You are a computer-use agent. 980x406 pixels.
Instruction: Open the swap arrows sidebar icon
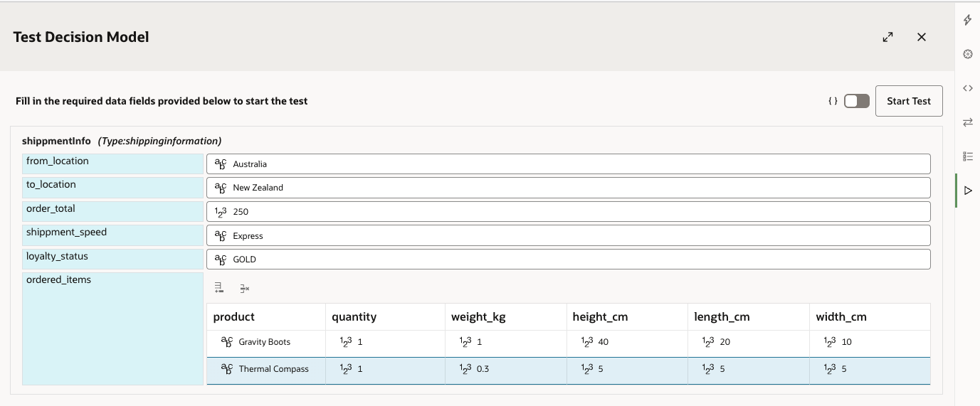tap(967, 122)
